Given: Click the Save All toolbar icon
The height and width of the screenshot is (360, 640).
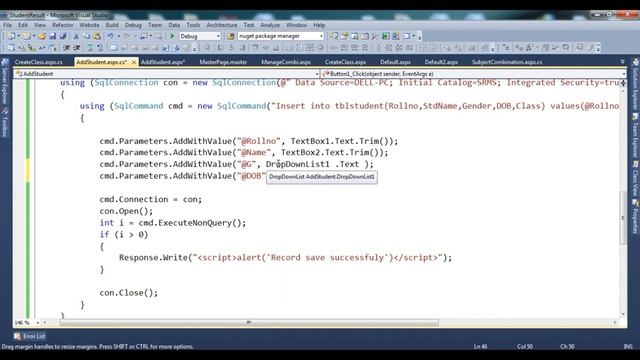Looking at the screenshot, I should point(63,36).
